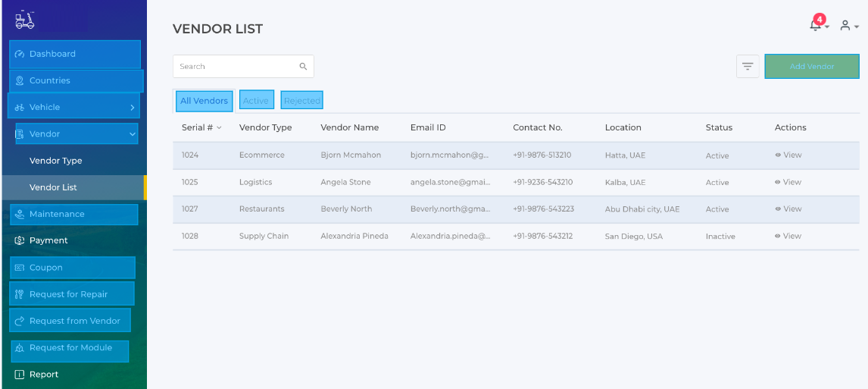Open the Maintenance section
The image size is (868, 389).
73,215
